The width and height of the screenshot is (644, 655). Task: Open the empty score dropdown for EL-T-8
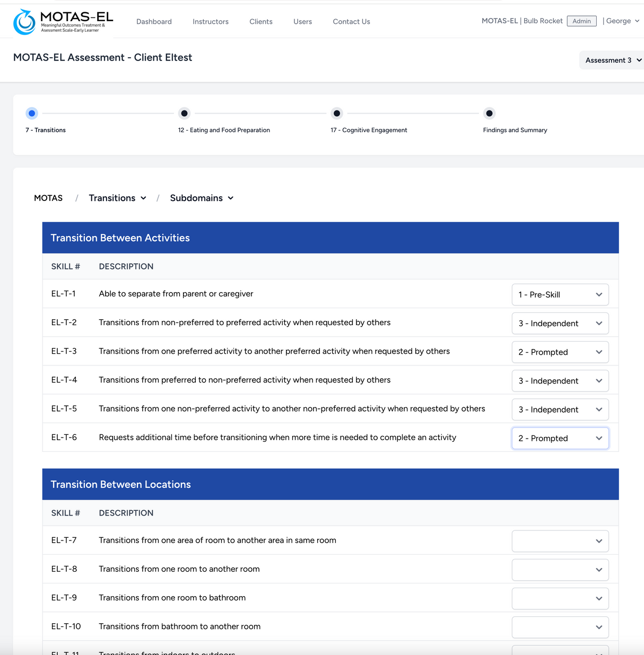560,570
